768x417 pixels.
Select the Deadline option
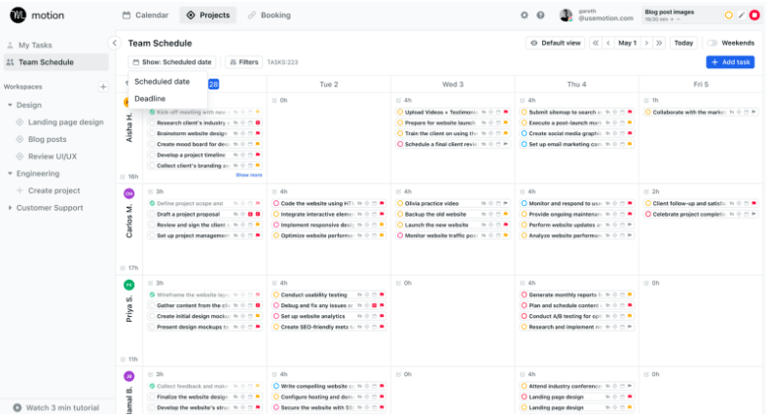click(150, 98)
